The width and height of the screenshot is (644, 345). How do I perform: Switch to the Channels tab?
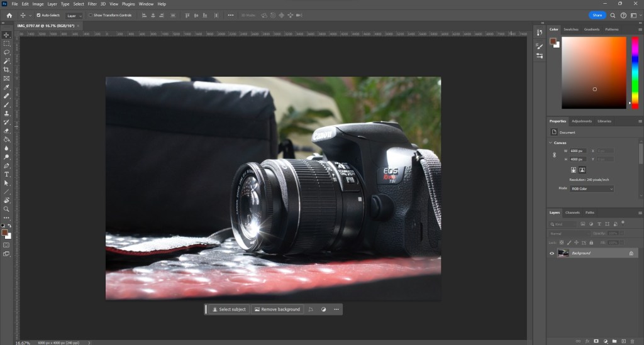(x=572, y=212)
